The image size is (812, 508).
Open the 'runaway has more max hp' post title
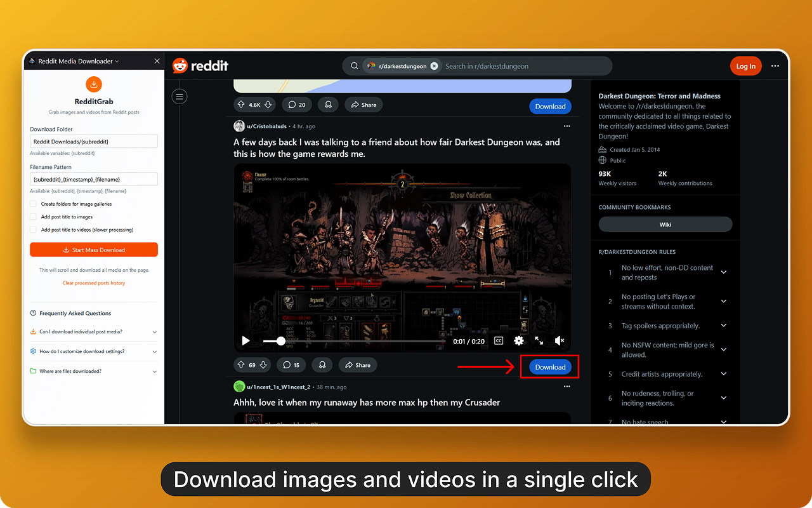(x=367, y=403)
